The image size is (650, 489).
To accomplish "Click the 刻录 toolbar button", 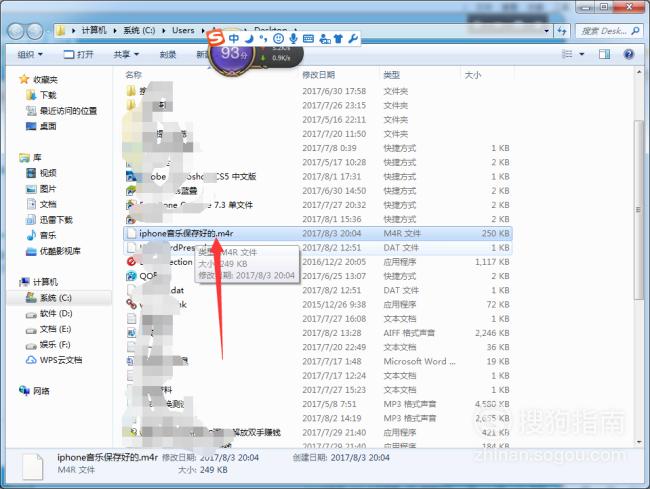I will [x=168, y=54].
